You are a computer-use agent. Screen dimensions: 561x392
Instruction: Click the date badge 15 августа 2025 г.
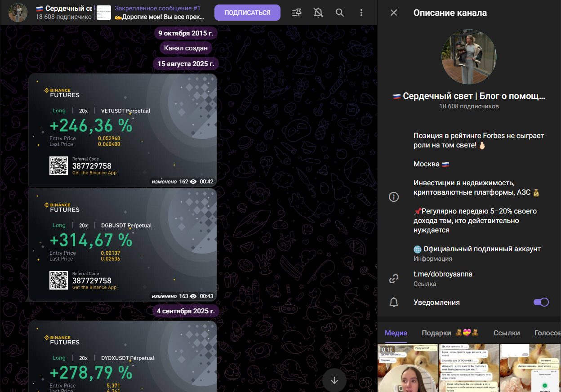[186, 63]
